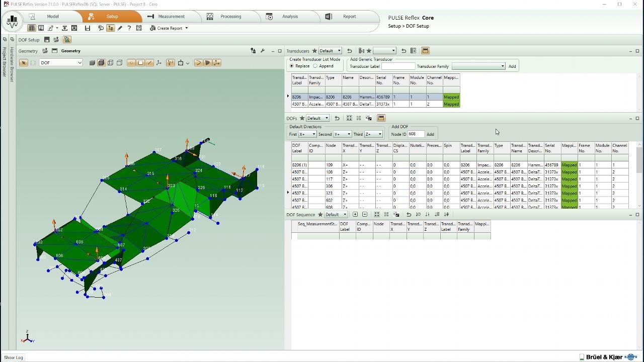Click the undo arrow in Transducers toolbar

click(349, 51)
